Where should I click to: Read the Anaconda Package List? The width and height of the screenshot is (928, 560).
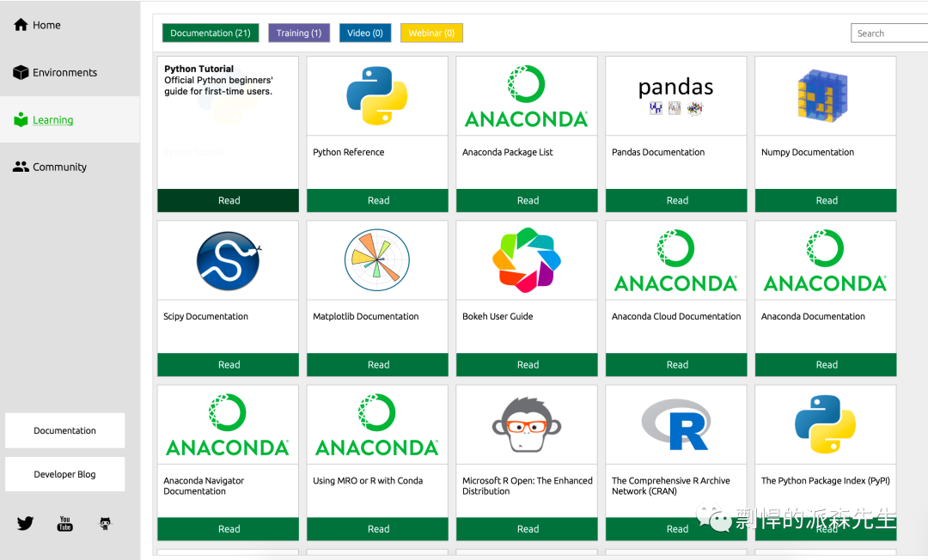(527, 200)
